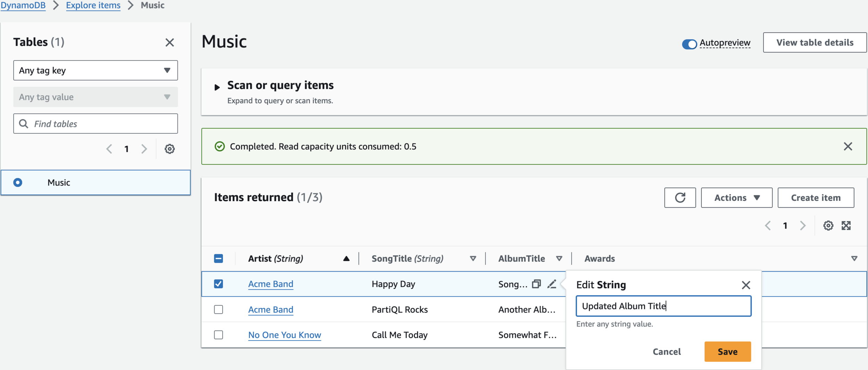
Task: Open the items table preferences gear
Action: click(828, 226)
